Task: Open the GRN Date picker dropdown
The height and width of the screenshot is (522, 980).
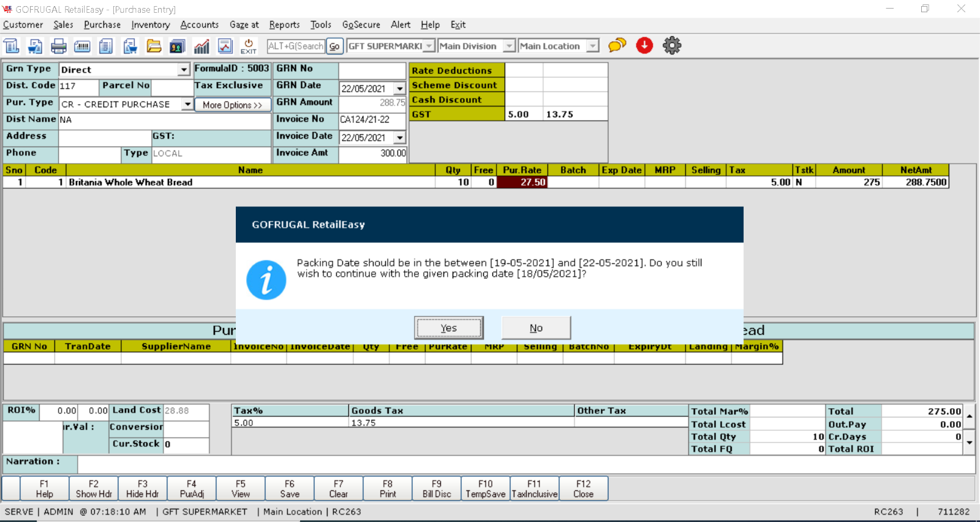Action: [x=399, y=89]
